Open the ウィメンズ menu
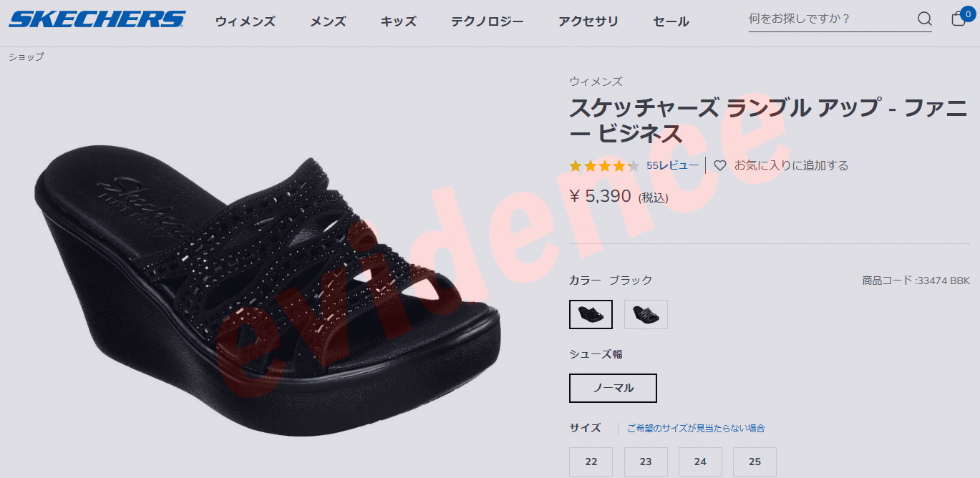 pos(246,21)
